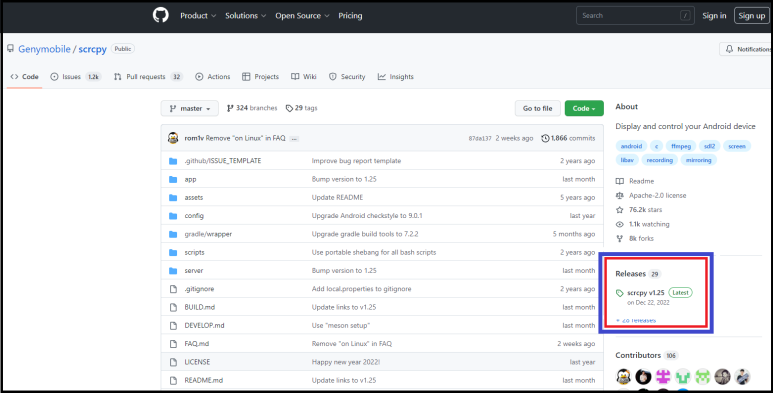
Task: Open the Projects tab
Action: tap(260, 76)
